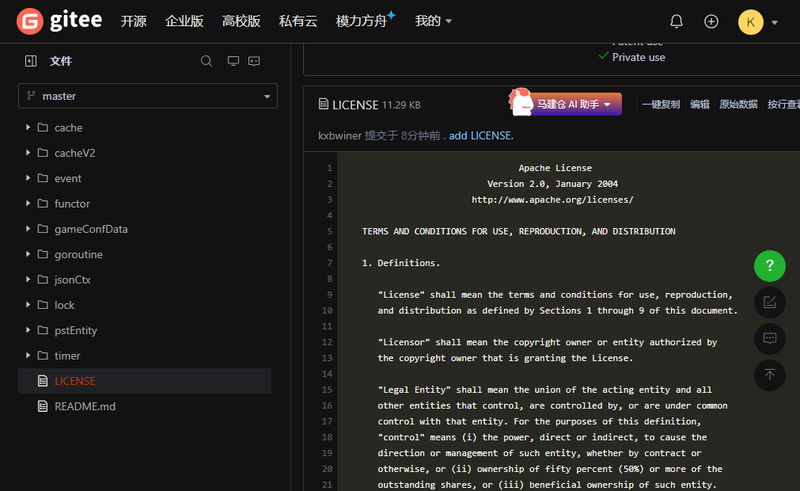Viewport: 800px width, 491px height.
Task: Open the add LICENSE commit link
Action: pyautogui.click(x=480, y=135)
